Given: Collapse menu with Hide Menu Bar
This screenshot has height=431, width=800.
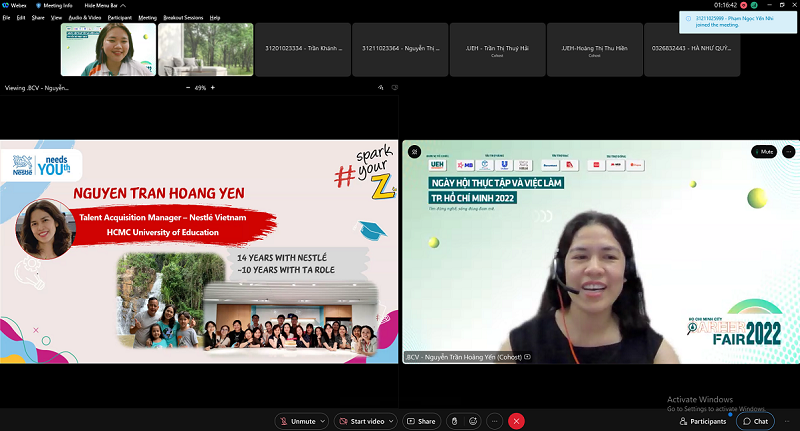Looking at the screenshot, I should tap(105, 6).
